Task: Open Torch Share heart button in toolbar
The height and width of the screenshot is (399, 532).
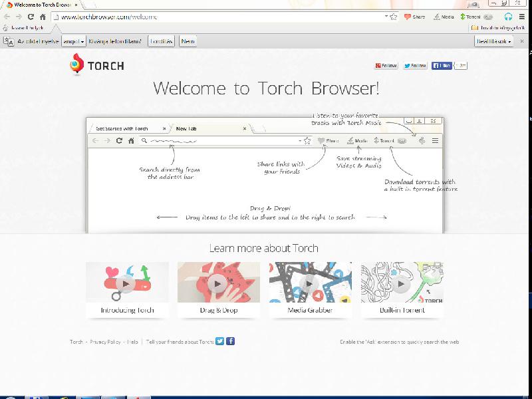Action: pos(414,17)
